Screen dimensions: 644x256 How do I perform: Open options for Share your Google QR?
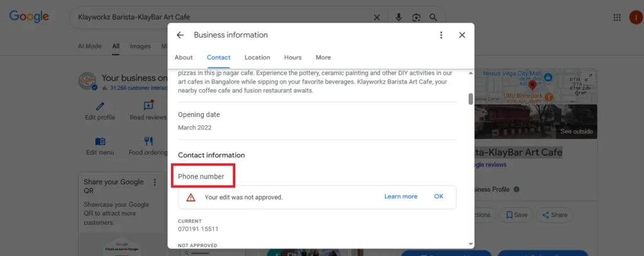[155, 182]
